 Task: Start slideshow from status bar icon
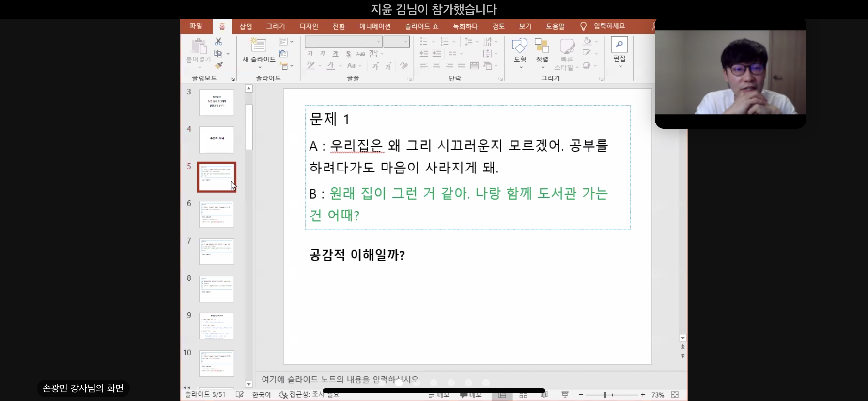click(565, 395)
